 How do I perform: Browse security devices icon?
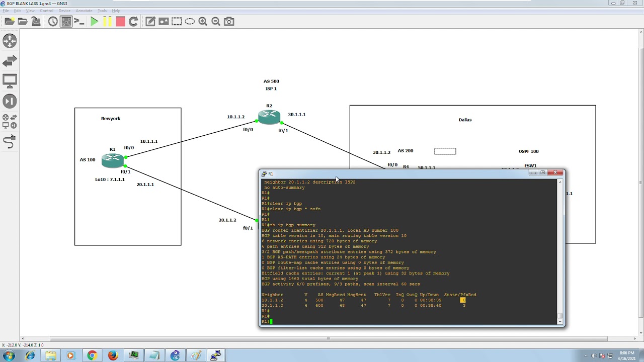pos(10,101)
